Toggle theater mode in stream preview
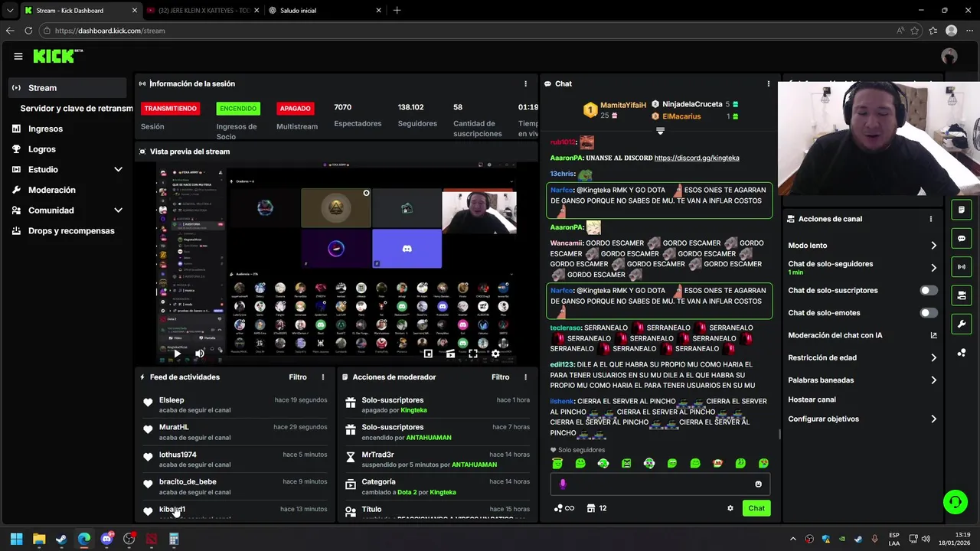This screenshot has width=980, height=551. pyautogui.click(x=450, y=354)
